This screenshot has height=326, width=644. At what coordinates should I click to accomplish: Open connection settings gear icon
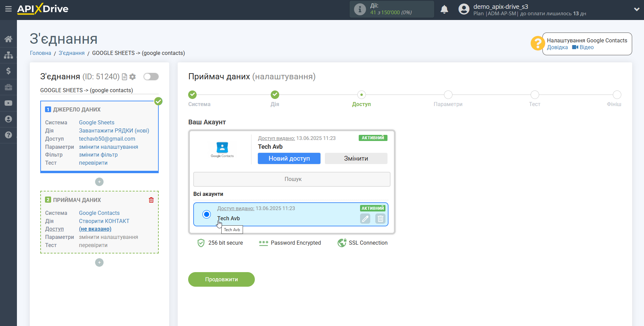click(x=133, y=77)
